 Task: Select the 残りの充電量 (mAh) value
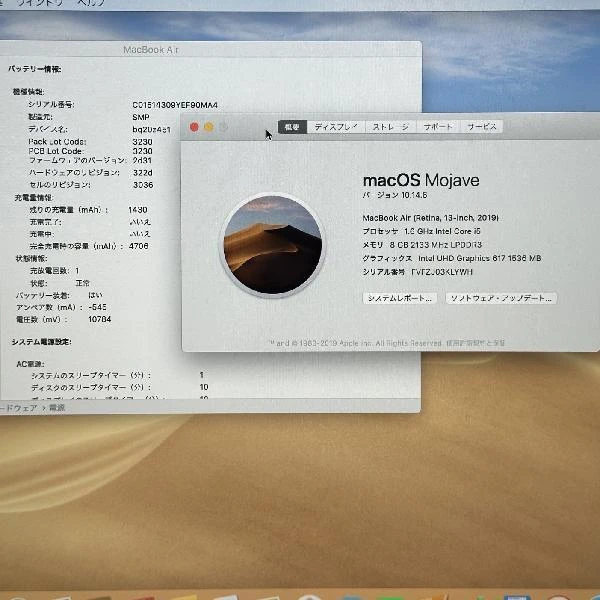[138, 210]
